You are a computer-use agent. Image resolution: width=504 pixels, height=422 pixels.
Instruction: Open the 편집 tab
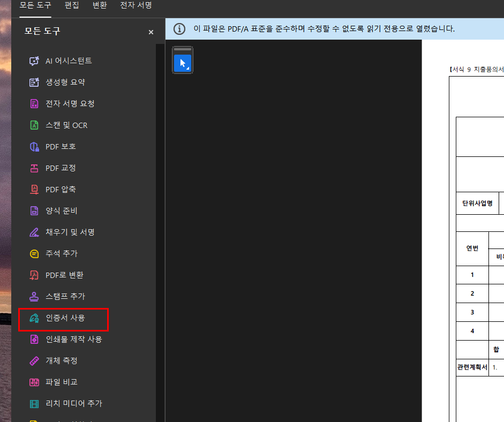pos(72,5)
